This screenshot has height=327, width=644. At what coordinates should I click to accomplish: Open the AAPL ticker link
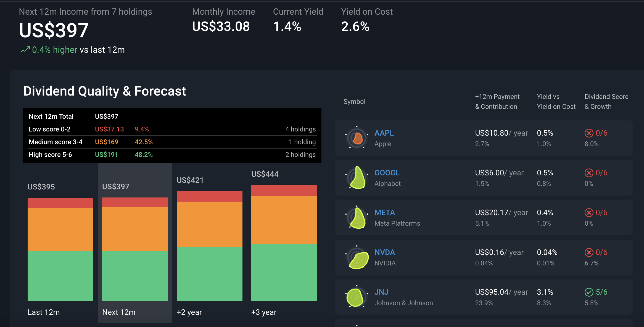click(384, 133)
